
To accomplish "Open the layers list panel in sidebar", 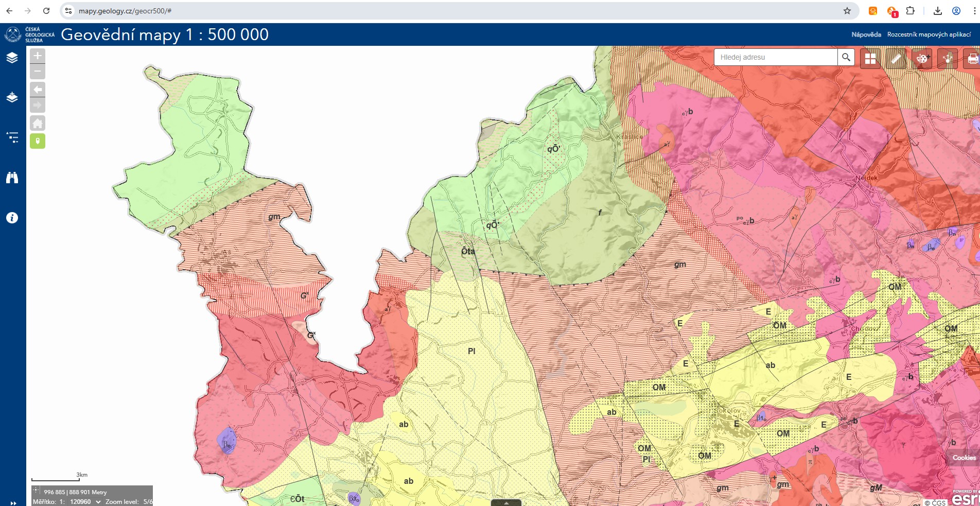I will [12, 58].
